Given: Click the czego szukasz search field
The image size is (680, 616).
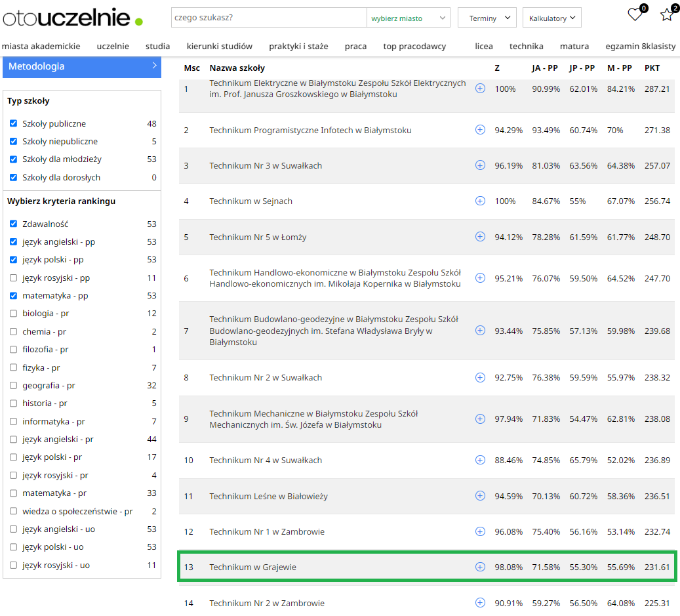Looking at the screenshot, I should pyautogui.click(x=268, y=18).
